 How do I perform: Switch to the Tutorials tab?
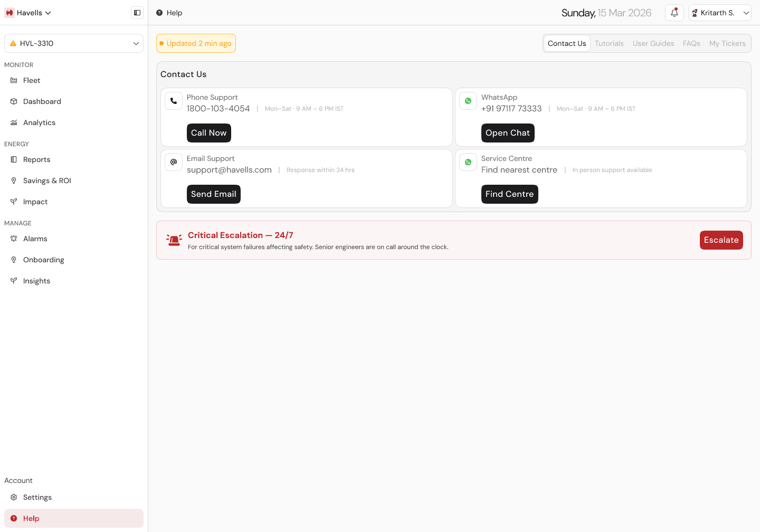click(609, 43)
